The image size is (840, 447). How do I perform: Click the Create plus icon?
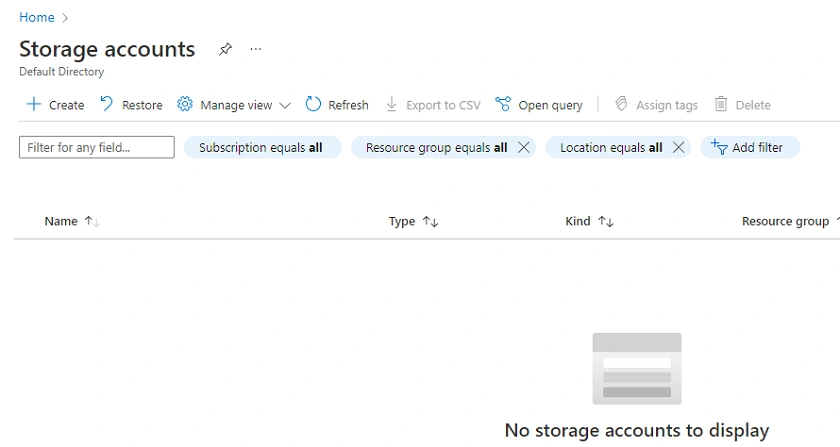click(x=34, y=104)
